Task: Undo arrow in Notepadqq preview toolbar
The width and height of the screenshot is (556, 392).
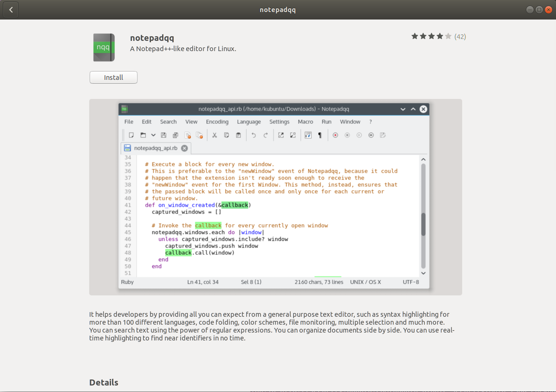Action: pos(254,135)
